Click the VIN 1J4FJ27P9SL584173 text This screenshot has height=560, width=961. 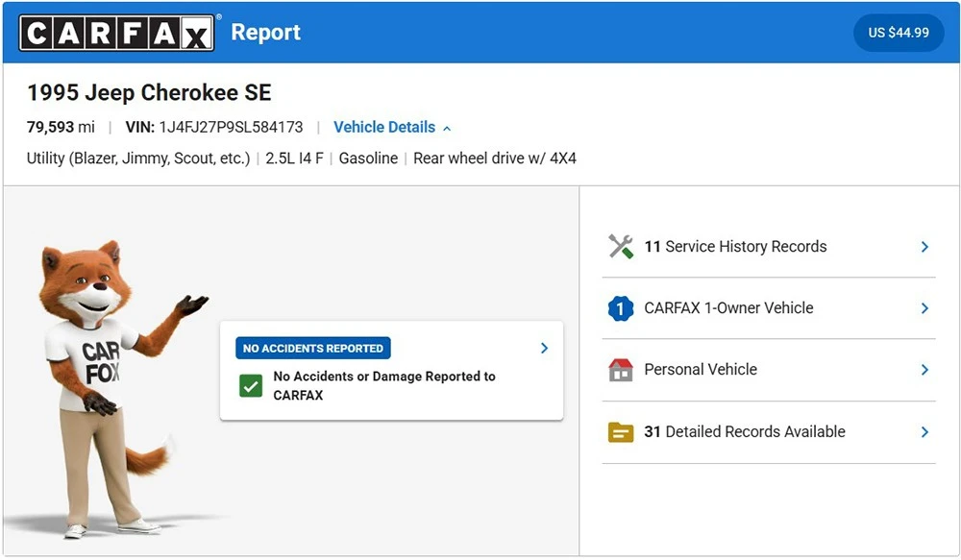coord(214,127)
